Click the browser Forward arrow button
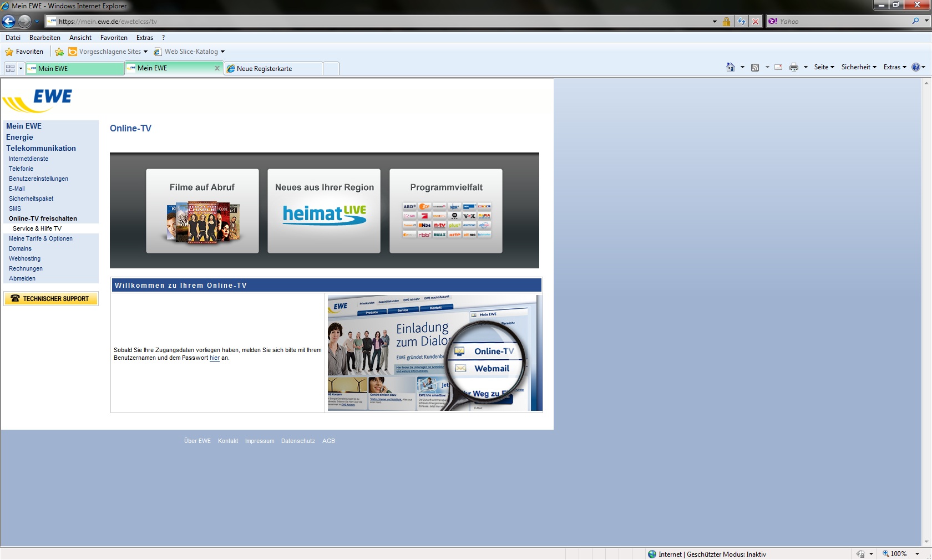 tap(24, 21)
